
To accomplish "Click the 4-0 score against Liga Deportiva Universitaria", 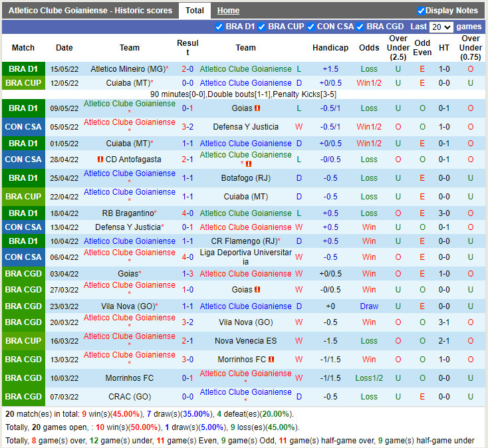I will pos(187,257).
